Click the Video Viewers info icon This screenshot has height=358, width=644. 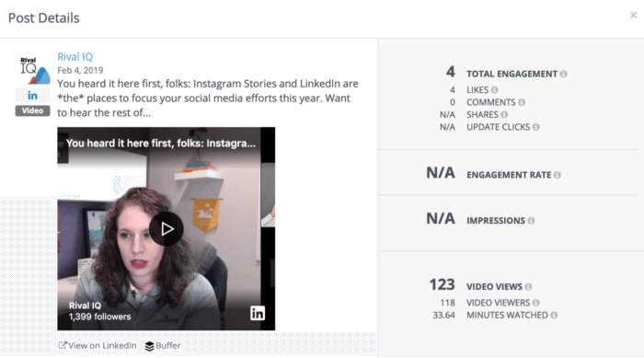(536, 303)
